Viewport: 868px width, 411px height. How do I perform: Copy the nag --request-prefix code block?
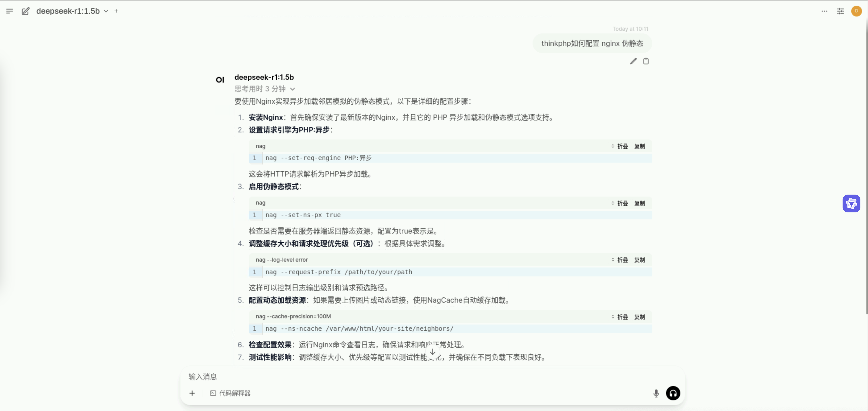pos(640,260)
